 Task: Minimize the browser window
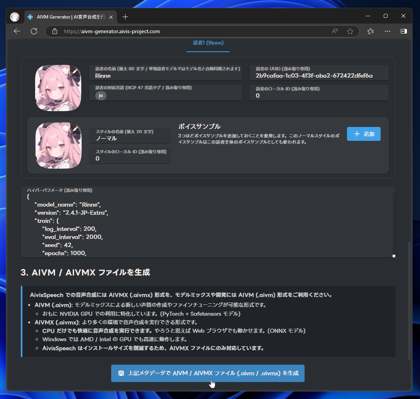click(x=368, y=16)
